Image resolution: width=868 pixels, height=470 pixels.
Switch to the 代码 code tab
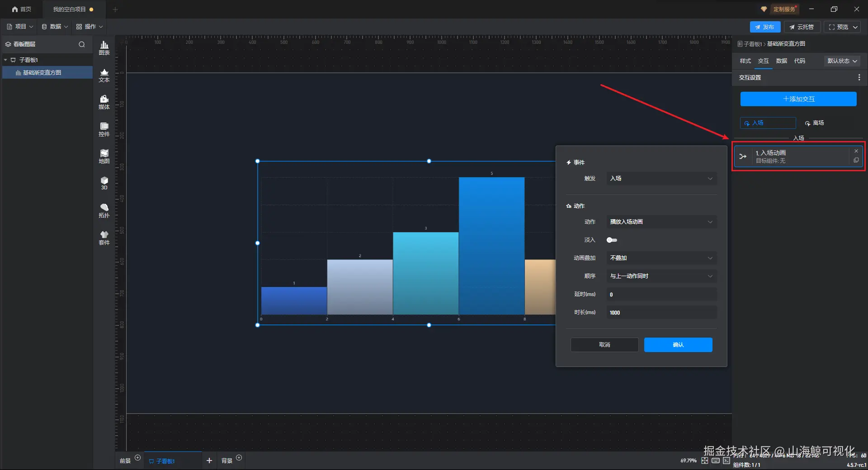pos(799,61)
